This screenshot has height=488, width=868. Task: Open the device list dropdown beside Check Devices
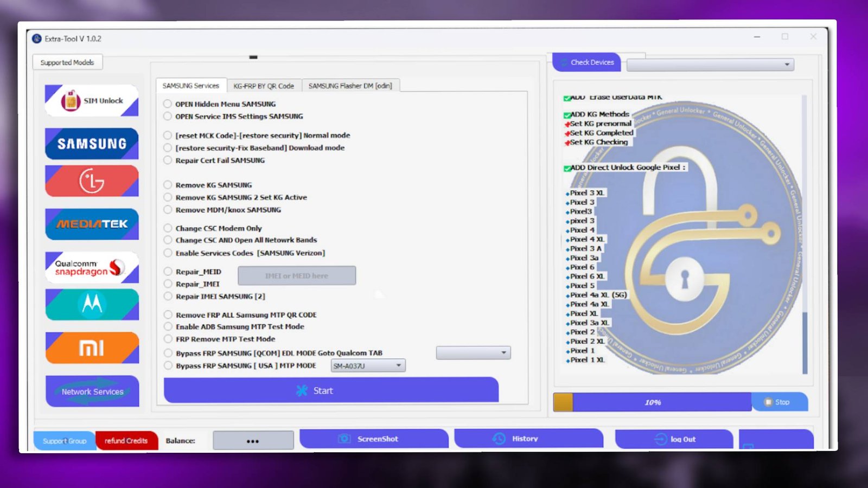click(786, 65)
